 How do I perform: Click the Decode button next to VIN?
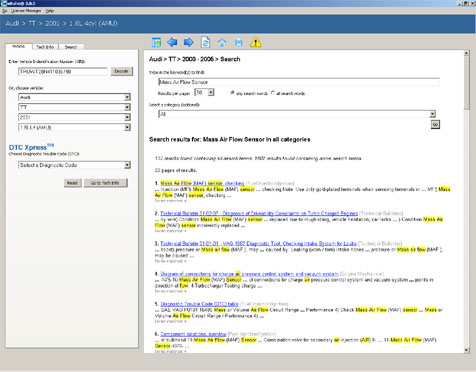pos(122,71)
